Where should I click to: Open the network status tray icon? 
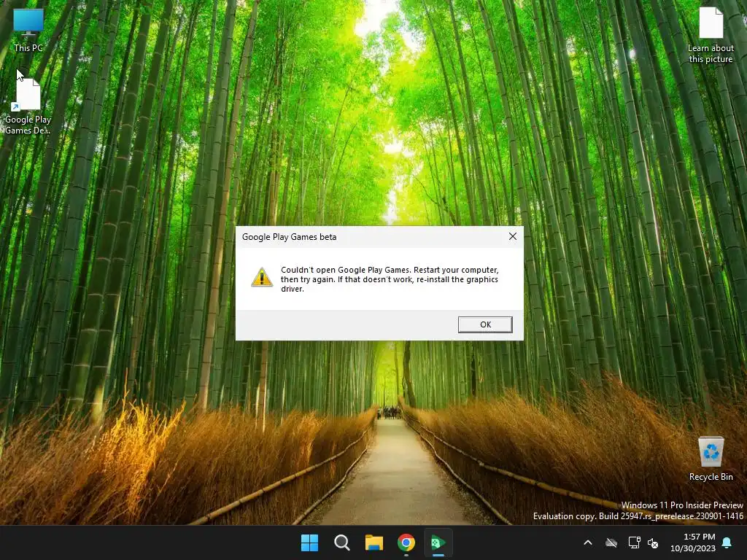click(x=634, y=542)
